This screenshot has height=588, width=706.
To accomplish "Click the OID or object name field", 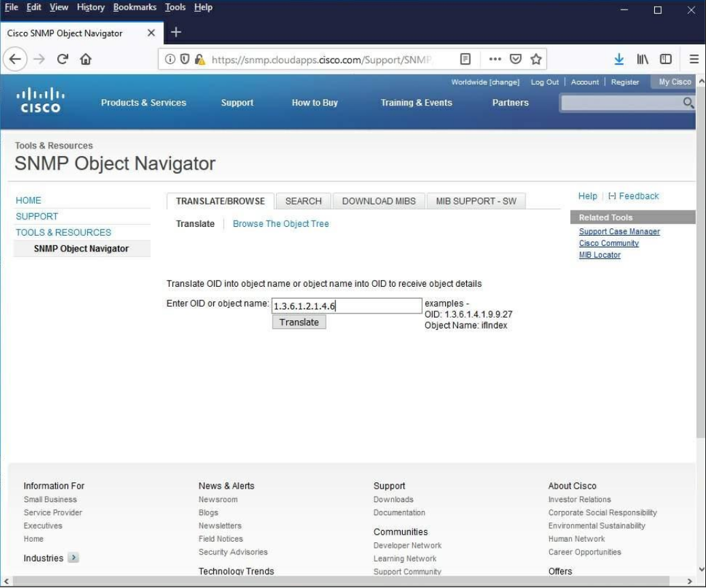I will 347,306.
